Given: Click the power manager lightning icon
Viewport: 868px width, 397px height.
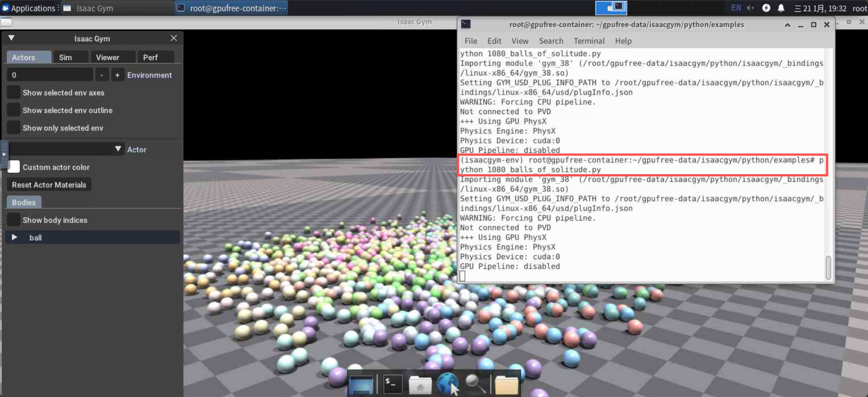Looking at the screenshot, I should tap(766, 8).
